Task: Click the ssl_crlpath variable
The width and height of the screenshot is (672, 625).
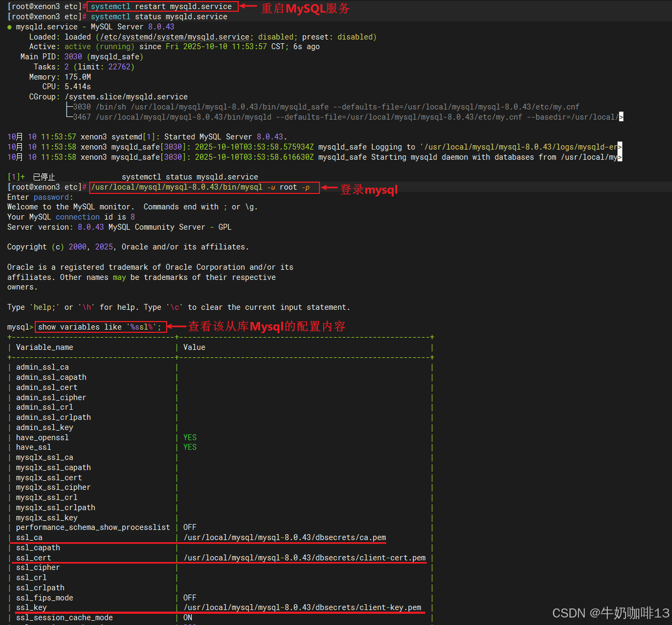Action: (x=40, y=588)
